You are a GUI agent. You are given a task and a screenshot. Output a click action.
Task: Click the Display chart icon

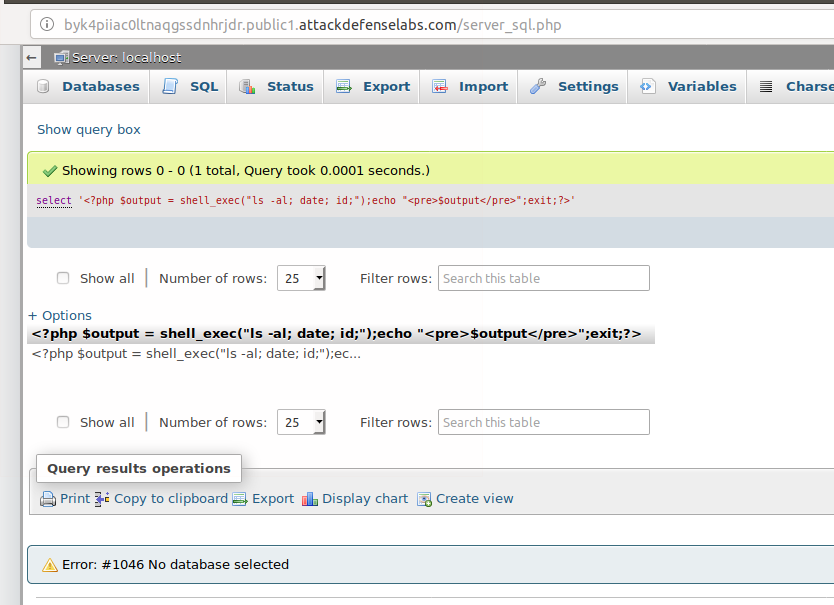pos(310,499)
